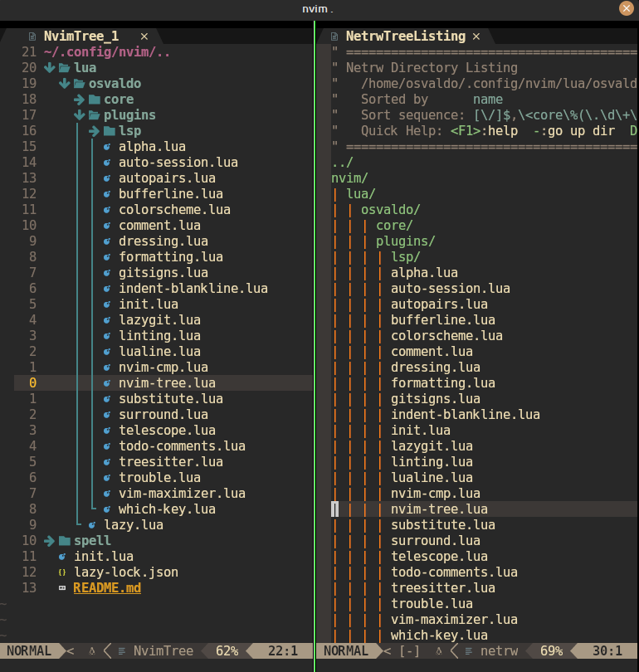Click the Lua icon beside auto-session.lua
639x672 pixels.
[107, 163]
